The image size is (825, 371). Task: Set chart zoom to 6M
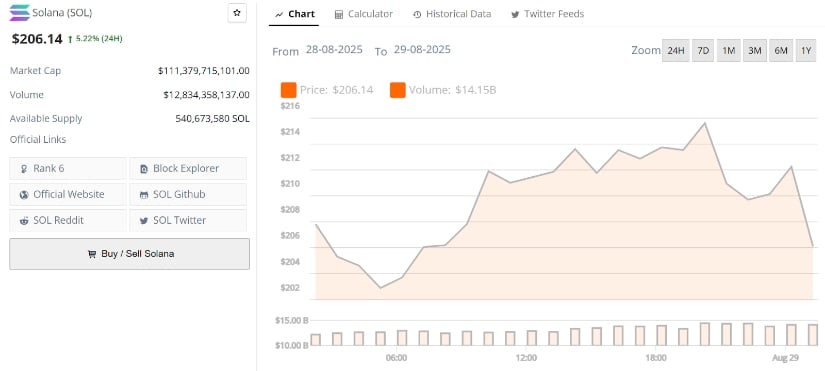[781, 51]
